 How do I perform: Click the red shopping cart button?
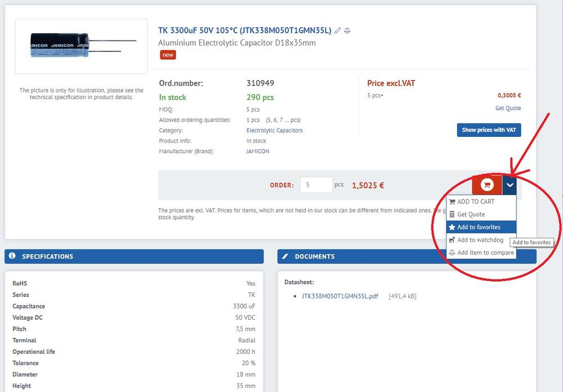(x=487, y=185)
